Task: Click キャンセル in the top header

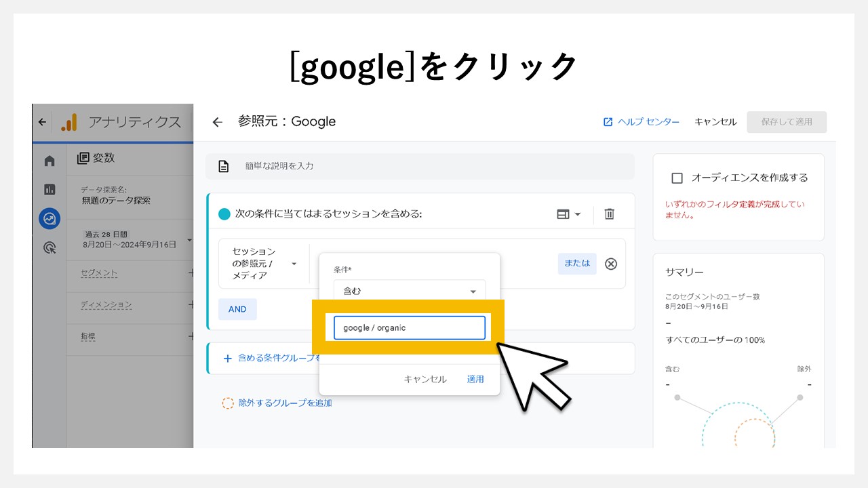Action: coord(715,122)
